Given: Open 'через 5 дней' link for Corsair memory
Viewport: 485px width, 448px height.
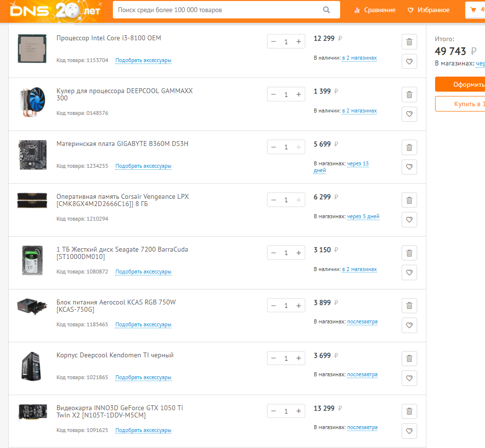Looking at the screenshot, I should click(x=363, y=216).
